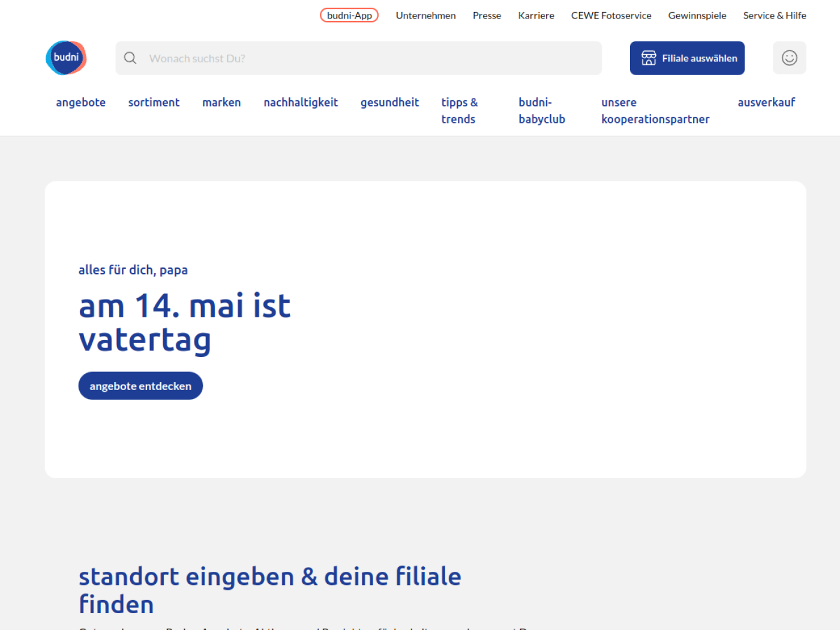Click the Filiale auswählen button
Screen dimensions: 840x630
(687, 58)
